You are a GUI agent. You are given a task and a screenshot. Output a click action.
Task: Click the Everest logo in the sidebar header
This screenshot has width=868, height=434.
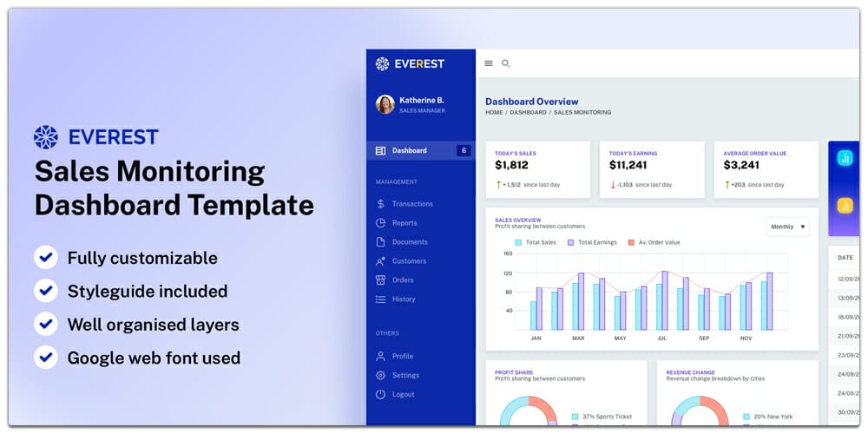[410, 63]
